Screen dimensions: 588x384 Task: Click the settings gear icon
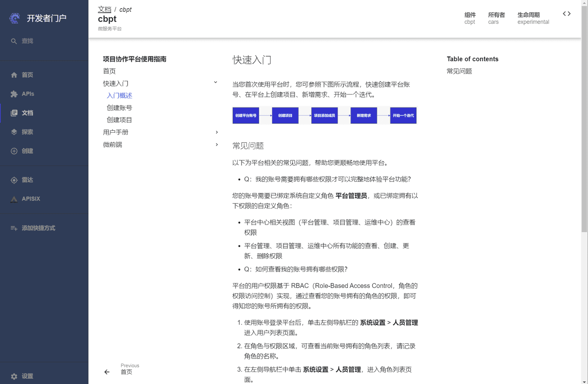point(14,376)
